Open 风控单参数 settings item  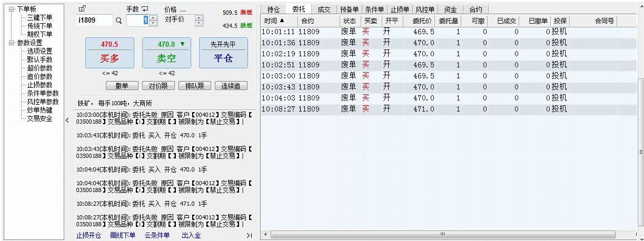(x=43, y=102)
